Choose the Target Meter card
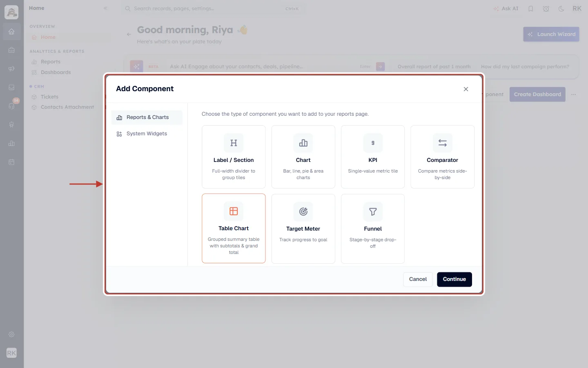Image resolution: width=588 pixels, height=368 pixels. [x=303, y=229]
